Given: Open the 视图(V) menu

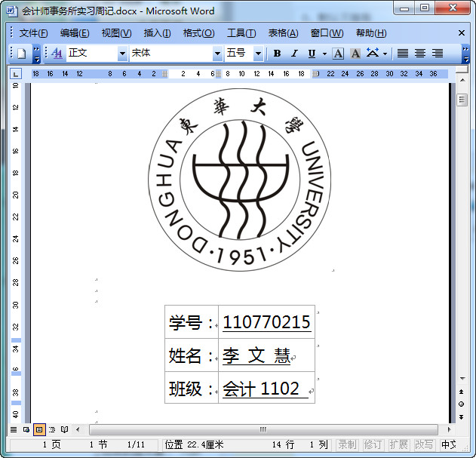Looking at the screenshot, I should coord(117,33).
